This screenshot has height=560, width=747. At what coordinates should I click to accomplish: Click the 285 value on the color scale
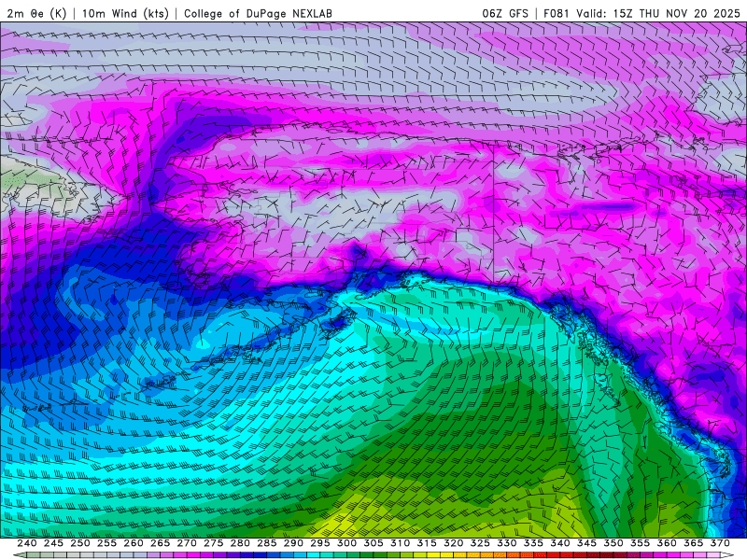click(267, 543)
